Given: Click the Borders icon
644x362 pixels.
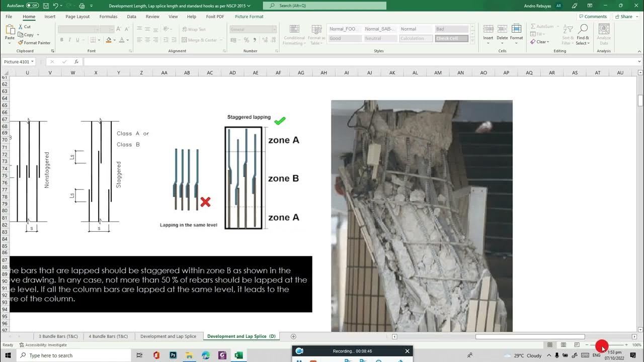Looking at the screenshot, I should point(94,40).
